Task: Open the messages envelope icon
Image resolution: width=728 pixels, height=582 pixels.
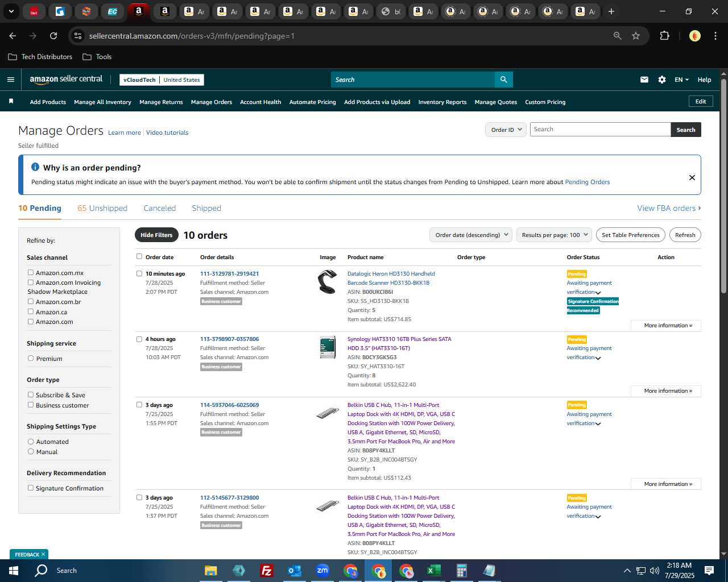Action: (644, 80)
